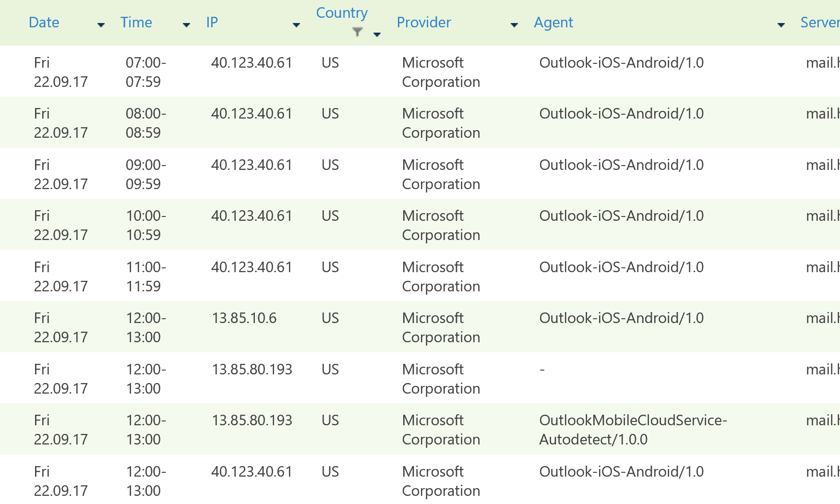Click the IP column header link

point(212,23)
